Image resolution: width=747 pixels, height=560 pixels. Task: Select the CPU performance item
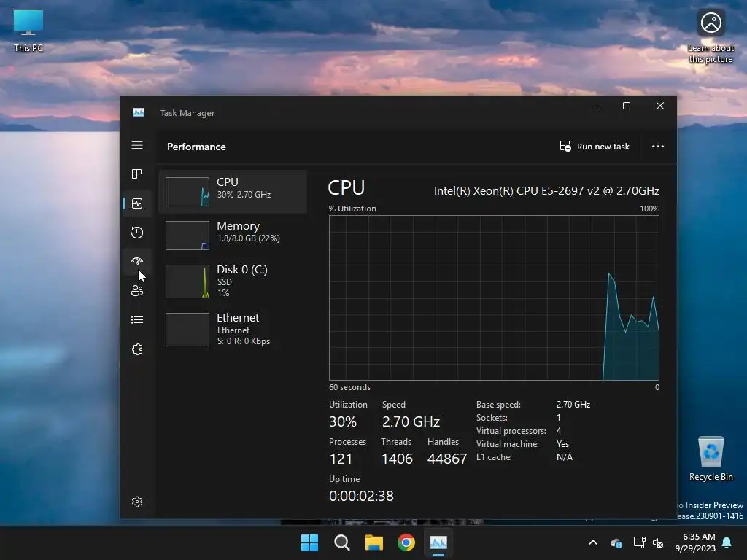click(233, 192)
